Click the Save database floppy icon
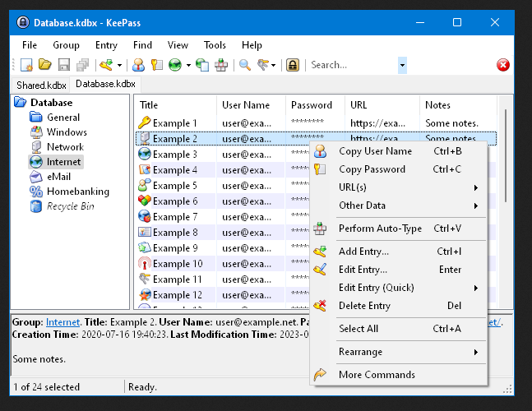This screenshot has height=411, width=532. pos(64,65)
